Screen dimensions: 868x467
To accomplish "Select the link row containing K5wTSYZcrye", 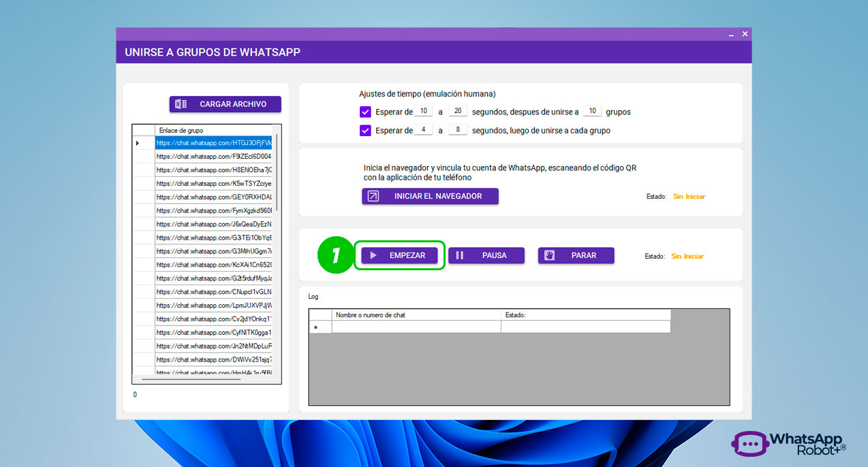I will point(213,184).
